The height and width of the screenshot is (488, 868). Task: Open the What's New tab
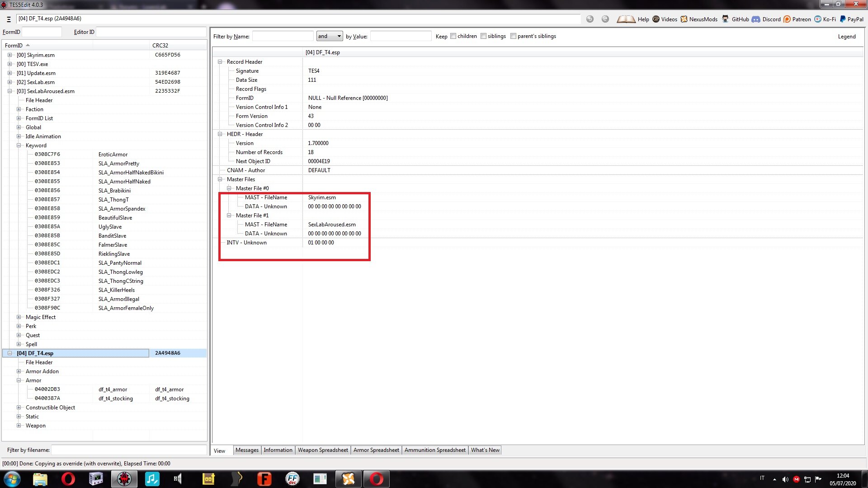click(x=485, y=450)
